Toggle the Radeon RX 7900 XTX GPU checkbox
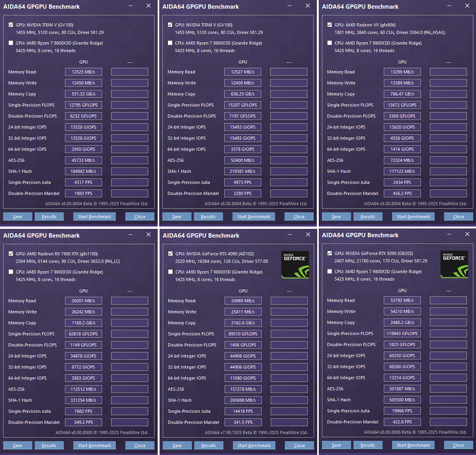This screenshot has width=476, height=455. coord(11,254)
